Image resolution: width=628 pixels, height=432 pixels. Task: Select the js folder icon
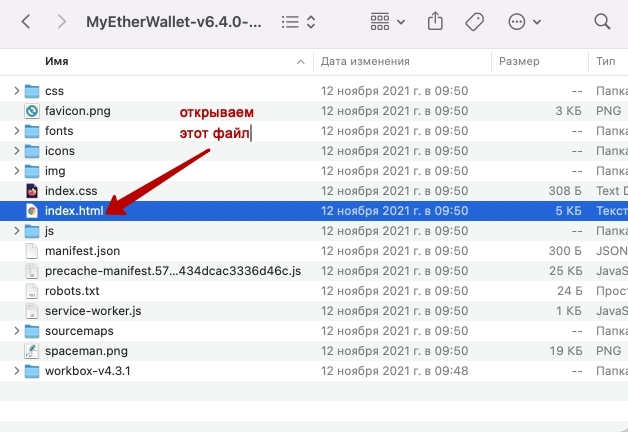(32, 231)
